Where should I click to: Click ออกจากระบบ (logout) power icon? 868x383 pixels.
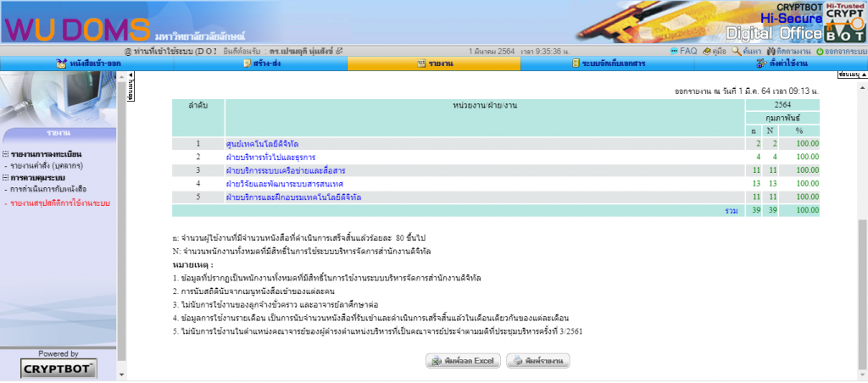tap(820, 51)
